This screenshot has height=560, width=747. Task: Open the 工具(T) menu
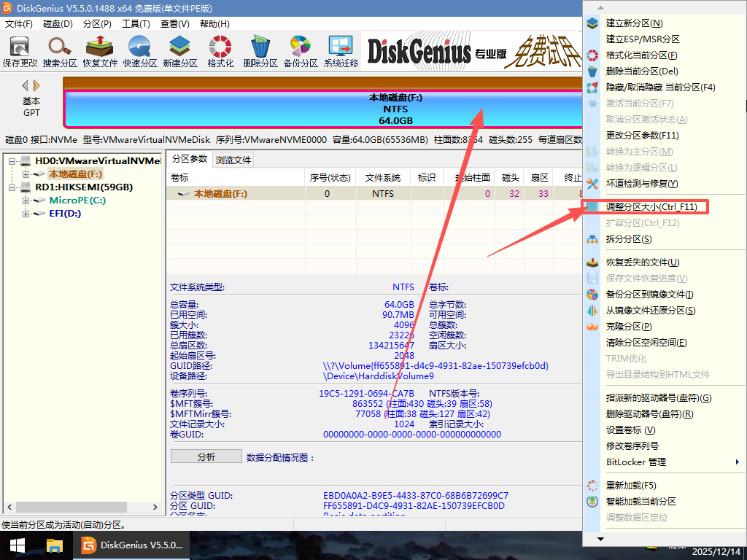pos(136,24)
